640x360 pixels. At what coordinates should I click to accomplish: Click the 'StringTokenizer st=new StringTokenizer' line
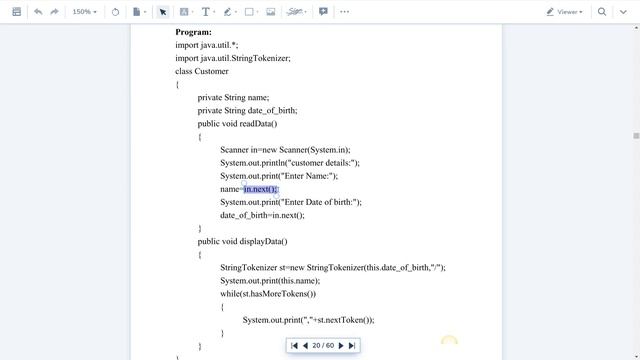coord(333,267)
